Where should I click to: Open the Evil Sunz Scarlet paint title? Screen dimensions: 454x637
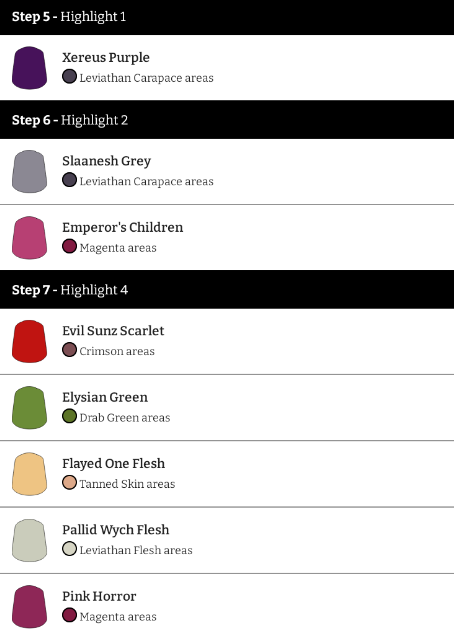[113, 331]
